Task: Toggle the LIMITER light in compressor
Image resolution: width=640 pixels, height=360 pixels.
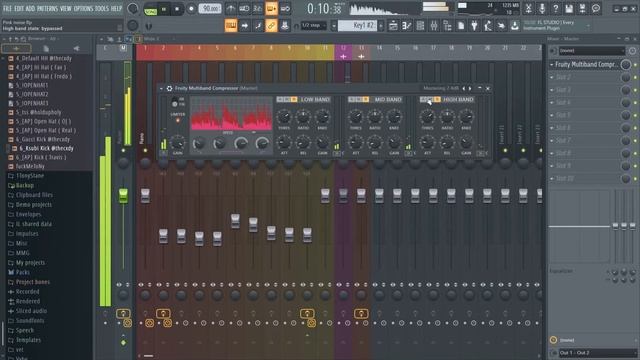Action: coord(178,120)
